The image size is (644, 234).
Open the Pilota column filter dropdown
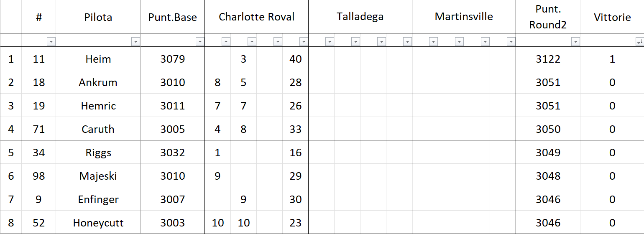[x=135, y=42]
